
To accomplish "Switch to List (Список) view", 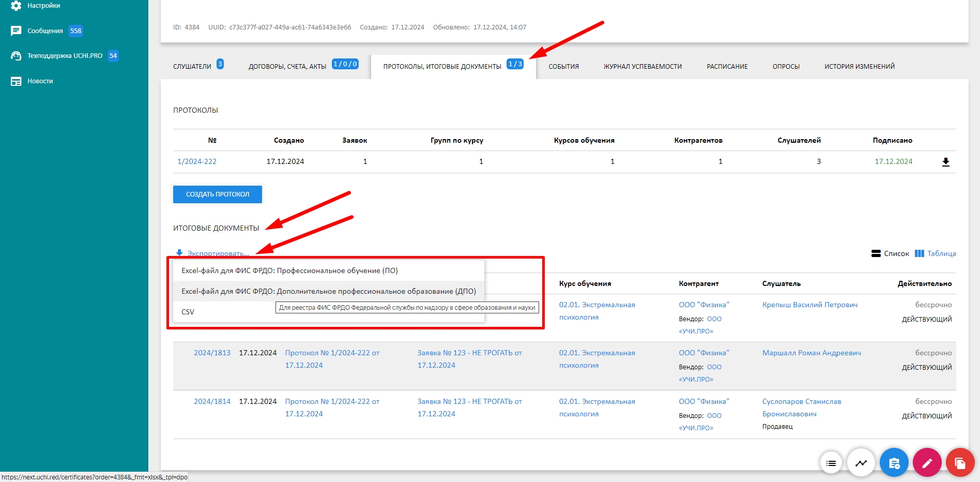I will 890,253.
